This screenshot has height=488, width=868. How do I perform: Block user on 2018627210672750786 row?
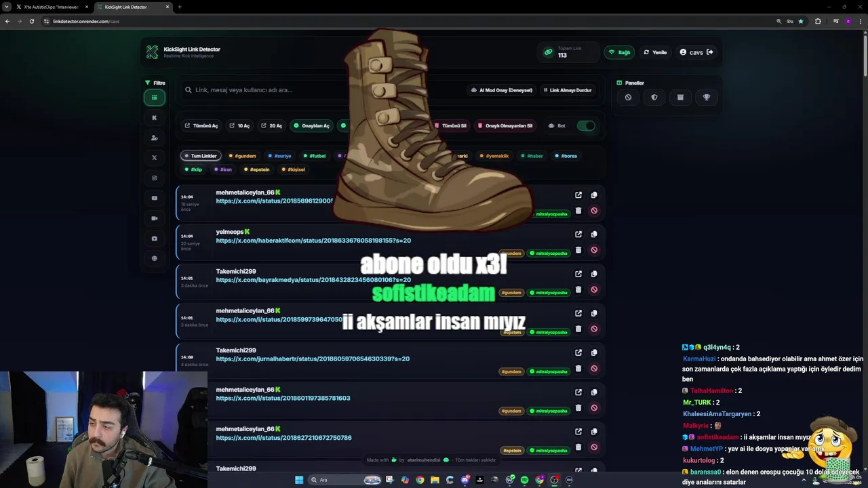point(594,447)
